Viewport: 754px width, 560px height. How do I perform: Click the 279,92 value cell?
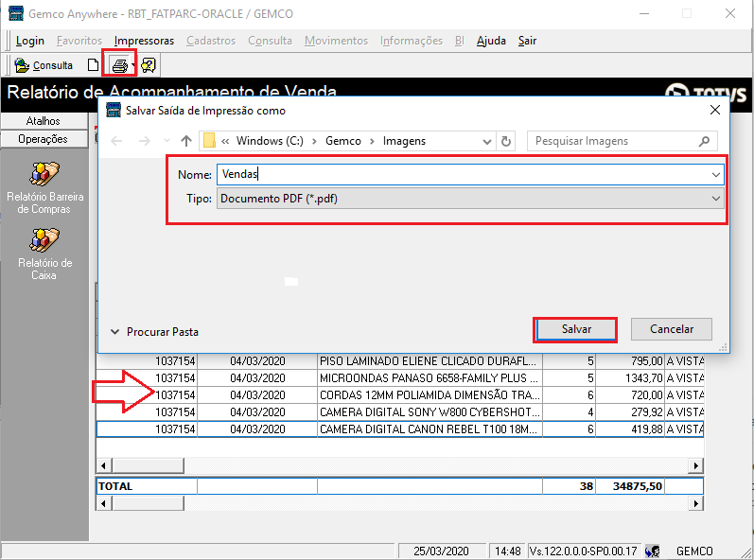[x=630, y=412]
